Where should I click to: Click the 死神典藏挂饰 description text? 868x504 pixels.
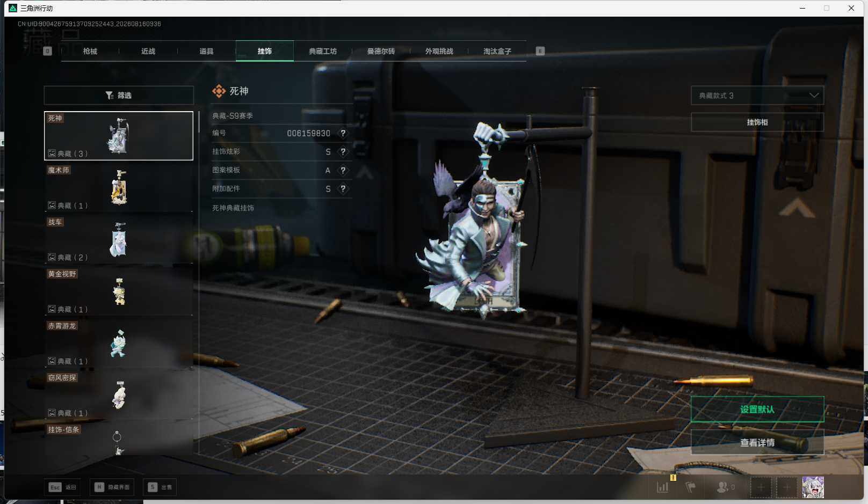tap(233, 208)
